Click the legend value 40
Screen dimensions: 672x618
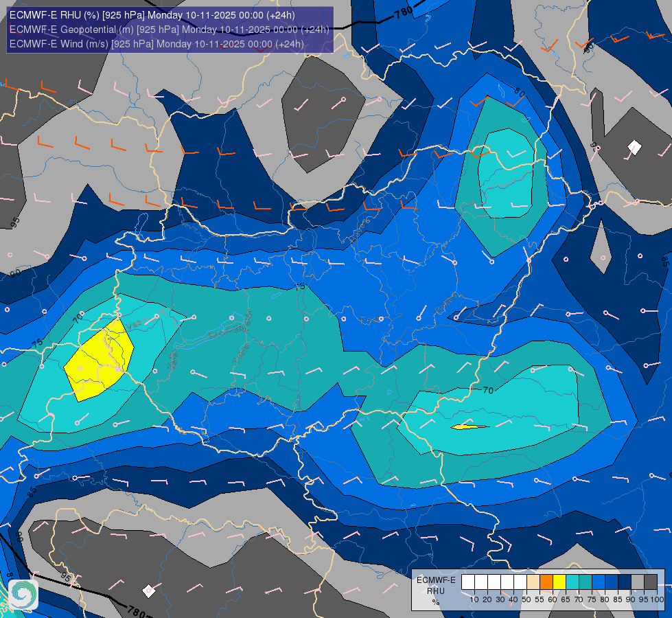(x=513, y=599)
